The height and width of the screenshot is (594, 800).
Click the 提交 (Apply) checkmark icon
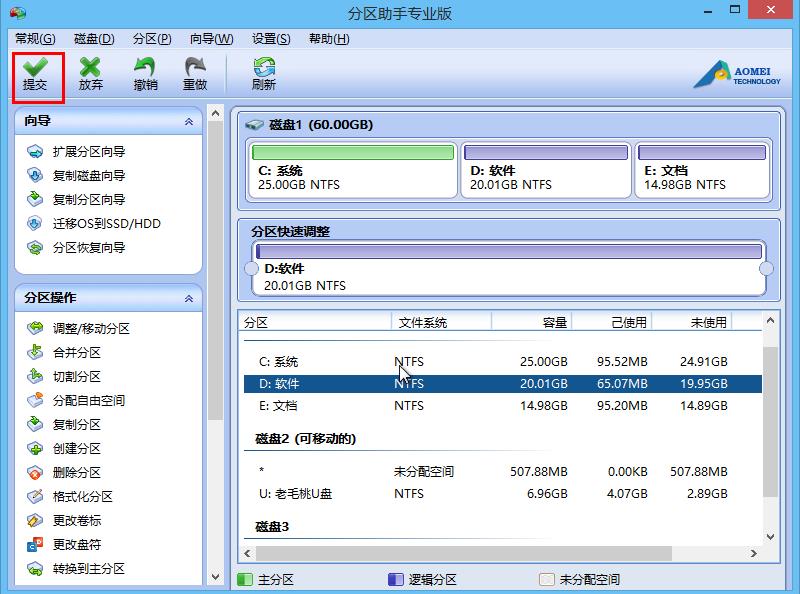[35, 67]
